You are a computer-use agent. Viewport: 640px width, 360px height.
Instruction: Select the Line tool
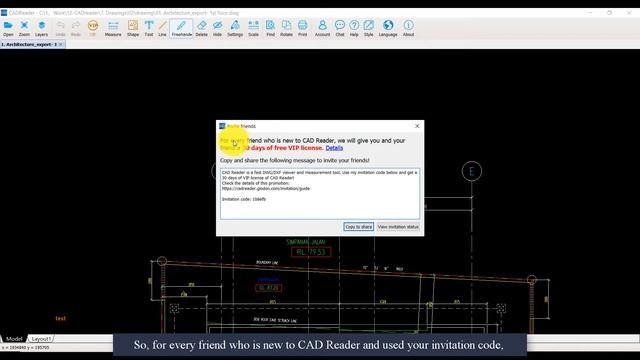162,29
